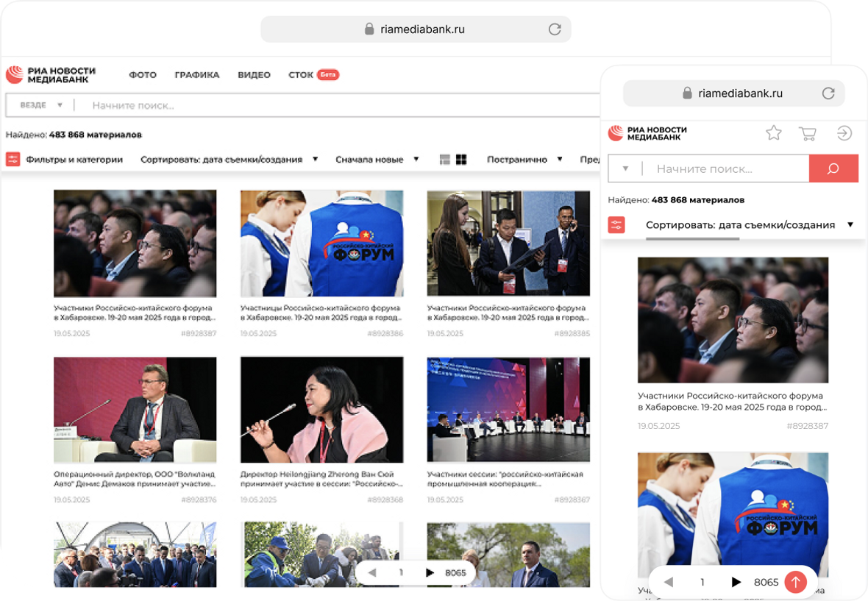Image resolution: width=868 pixels, height=601 pixels.
Task: Sign in using the login arrow icon
Action: [844, 132]
